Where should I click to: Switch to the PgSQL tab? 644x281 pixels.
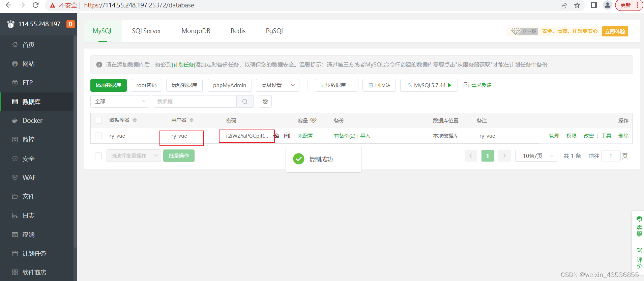click(x=275, y=31)
